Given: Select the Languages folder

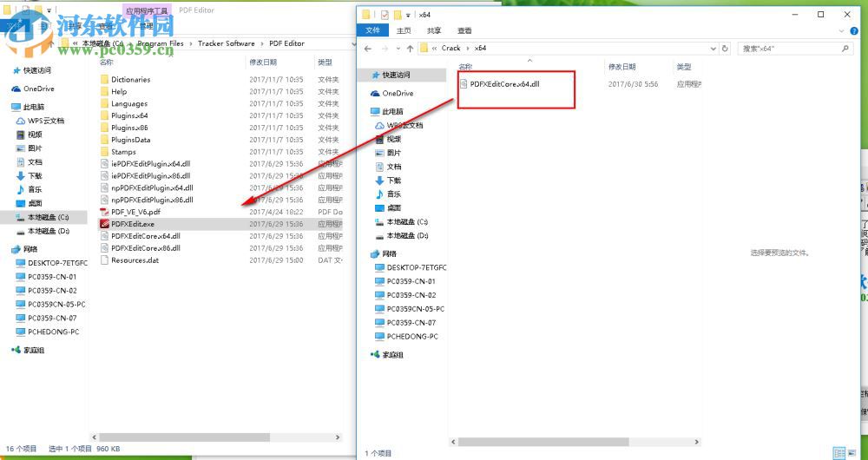Looking at the screenshot, I should point(129,103).
